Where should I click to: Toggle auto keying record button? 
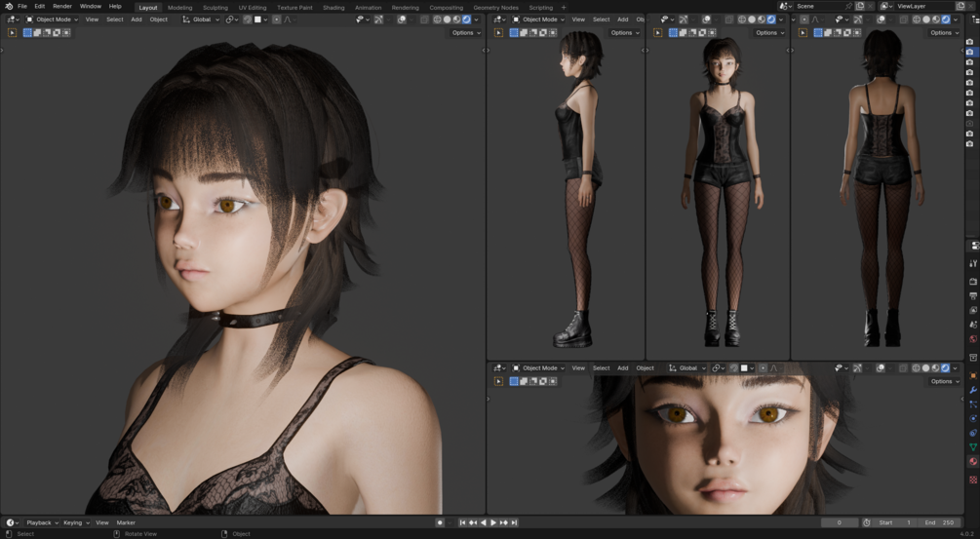coord(440,522)
